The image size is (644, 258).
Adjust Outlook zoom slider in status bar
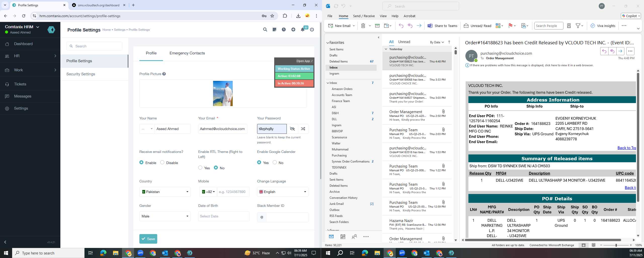616,245
